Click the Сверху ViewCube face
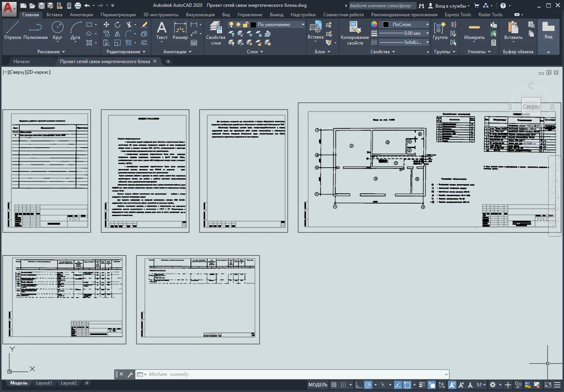 531,107
